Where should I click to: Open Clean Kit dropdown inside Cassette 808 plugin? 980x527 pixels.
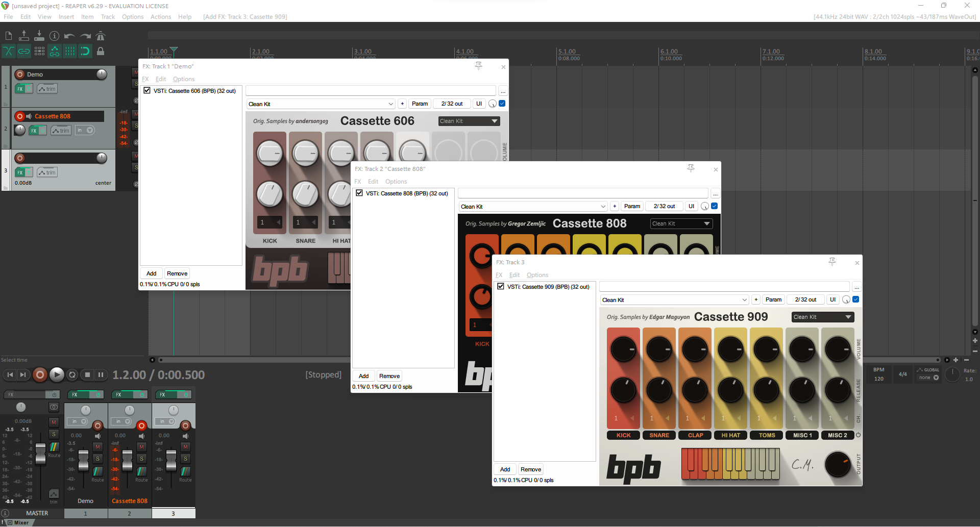(681, 223)
